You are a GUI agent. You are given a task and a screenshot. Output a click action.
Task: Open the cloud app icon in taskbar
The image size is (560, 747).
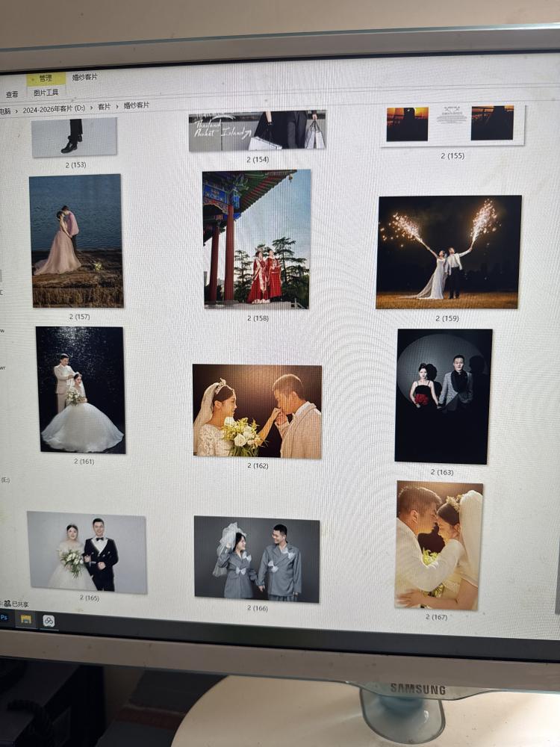coord(48,621)
